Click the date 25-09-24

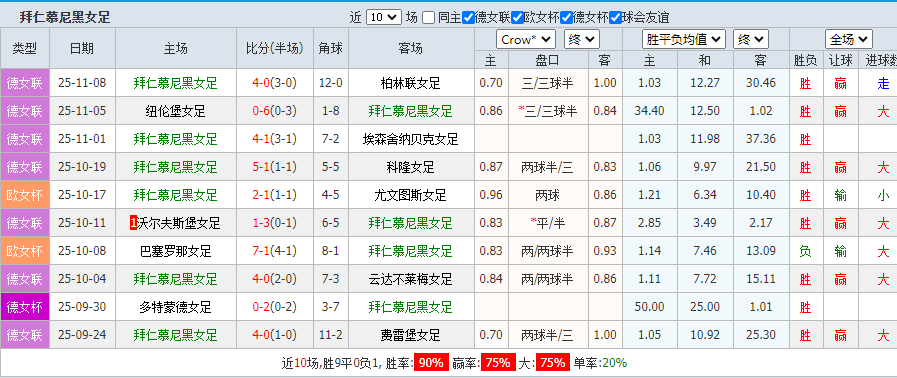pyautogui.click(x=82, y=336)
